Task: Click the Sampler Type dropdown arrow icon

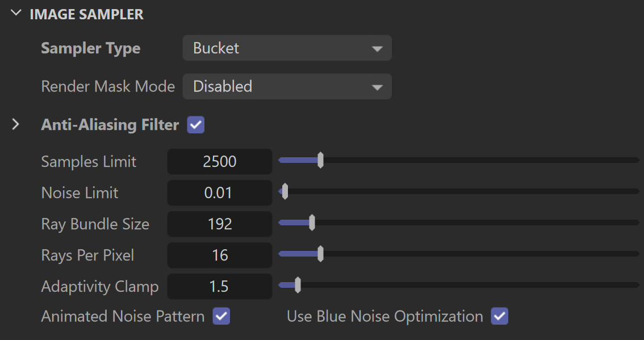Action: pos(377,49)
